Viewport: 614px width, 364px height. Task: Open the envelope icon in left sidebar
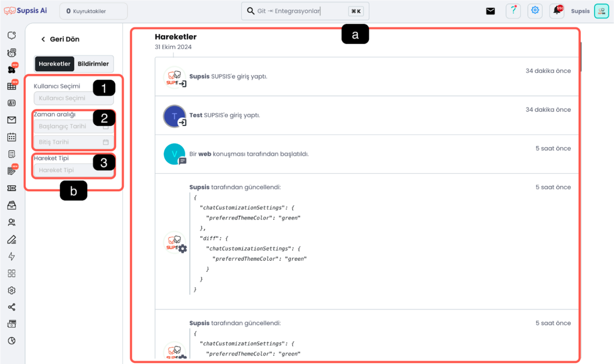coord(12,120)
